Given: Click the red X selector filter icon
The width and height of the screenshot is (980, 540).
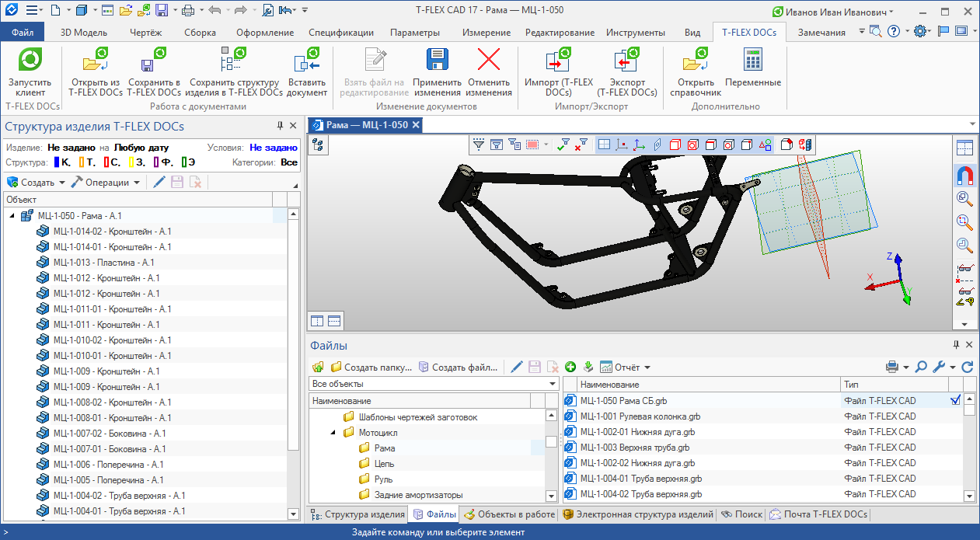Looking at the screenshot, I should coord(581,145).
